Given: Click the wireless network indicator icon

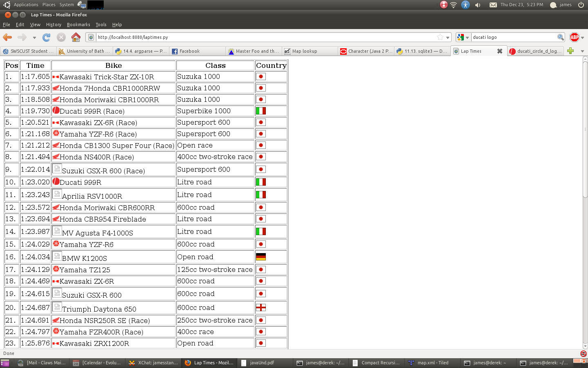Looking at the screenshot, I should [x=454, y=5].
